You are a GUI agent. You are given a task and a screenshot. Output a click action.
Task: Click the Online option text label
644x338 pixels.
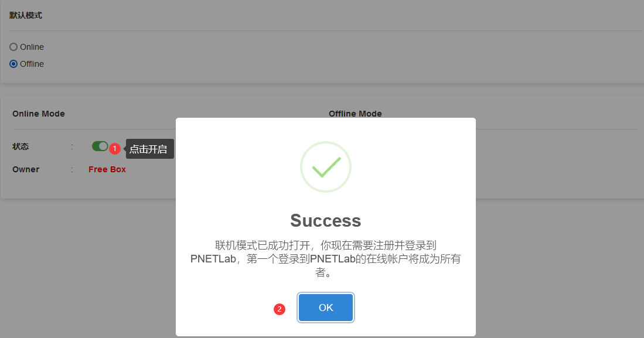(x=32, y=47)
